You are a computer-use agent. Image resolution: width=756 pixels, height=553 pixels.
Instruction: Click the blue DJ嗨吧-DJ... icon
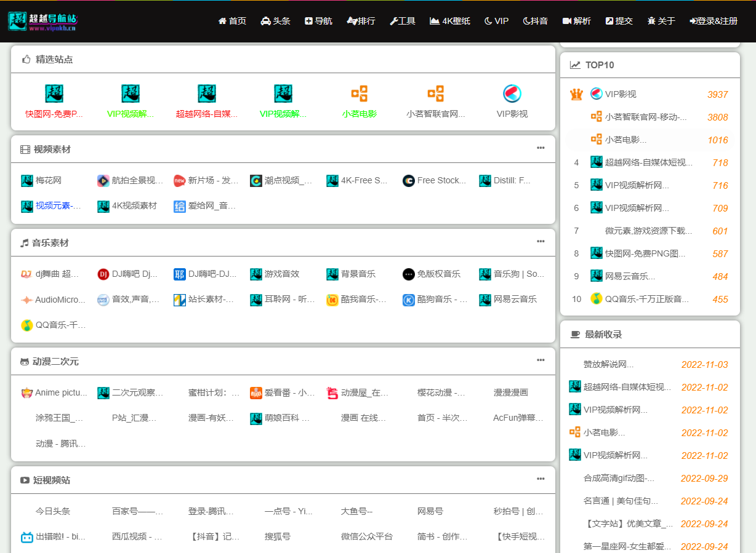tap(180, 274)
